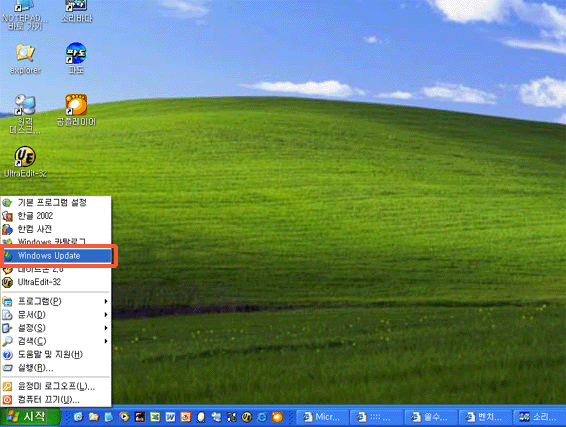Viewport: 566px width, 427px height.
Task: Expand the 프로그램(P) submenu
Action: [56, 301]
